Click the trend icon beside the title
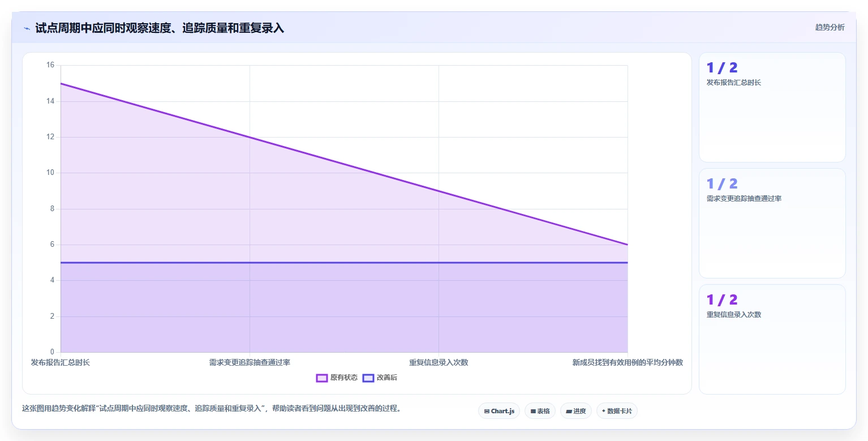The image size is (868, 441). point(27,28)
